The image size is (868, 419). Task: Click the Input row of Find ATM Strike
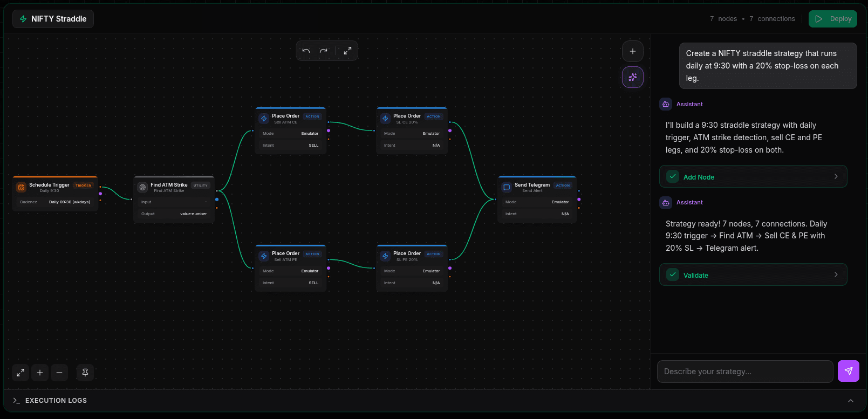pyautogui.click(x=174, y=202)
